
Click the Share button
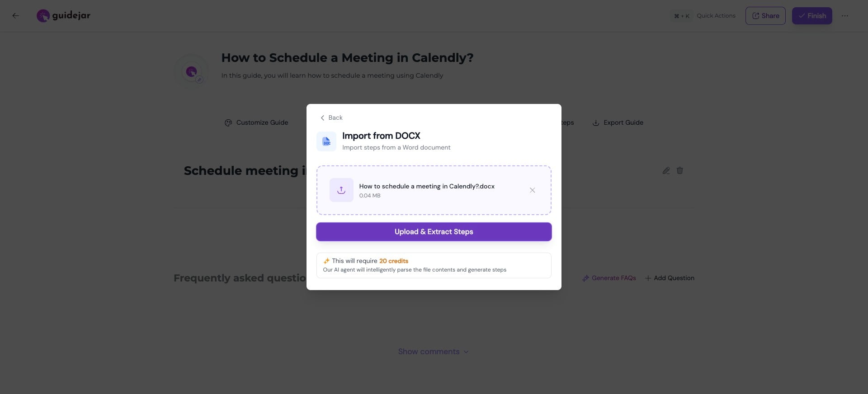click(x=765, y=15)
